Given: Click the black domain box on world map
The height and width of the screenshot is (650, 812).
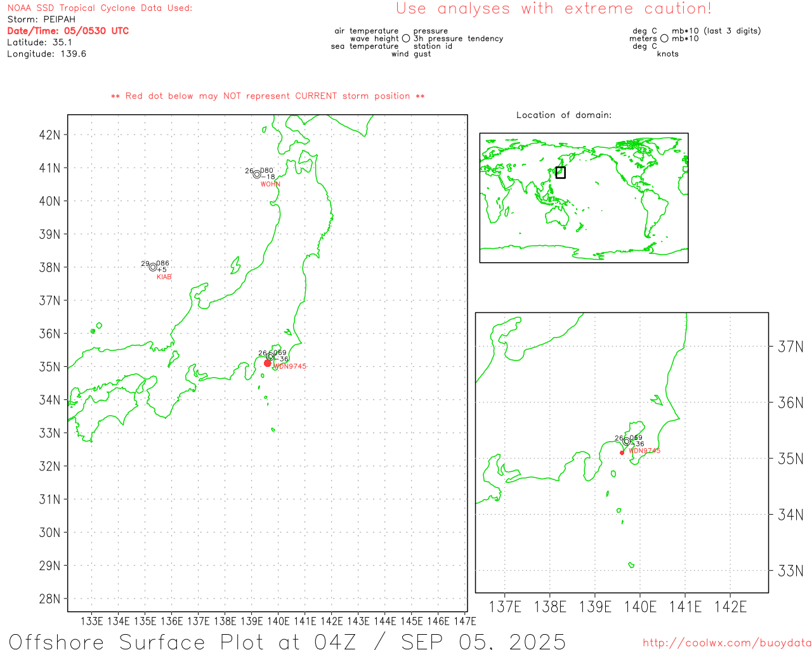Looking at the screenshot, I should pyautogui.click(x=560, y=172).
